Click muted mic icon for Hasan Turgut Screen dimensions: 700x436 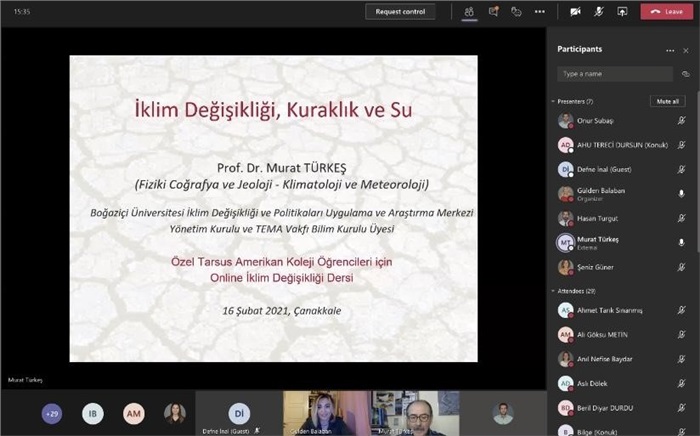(x=681, y=218)
